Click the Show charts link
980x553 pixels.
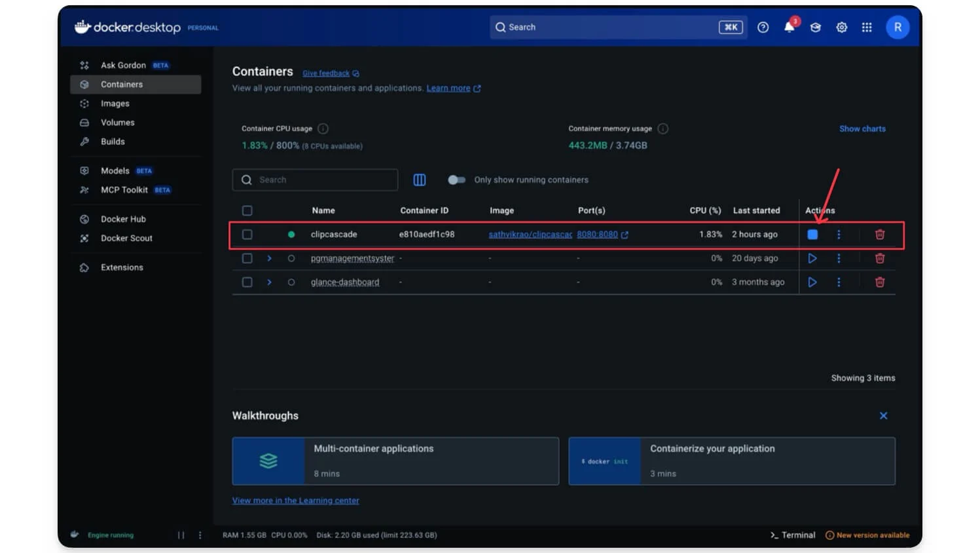[862, 129]
